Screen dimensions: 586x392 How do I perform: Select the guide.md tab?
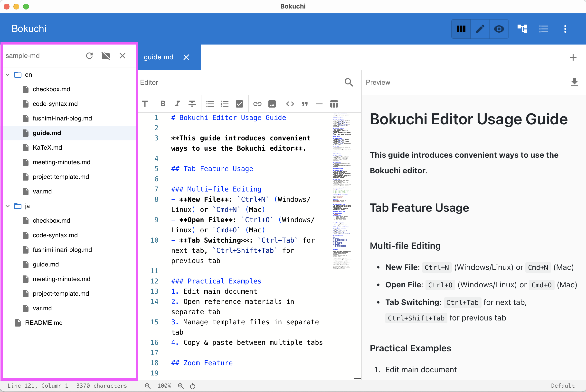click(x=158, y=57)
